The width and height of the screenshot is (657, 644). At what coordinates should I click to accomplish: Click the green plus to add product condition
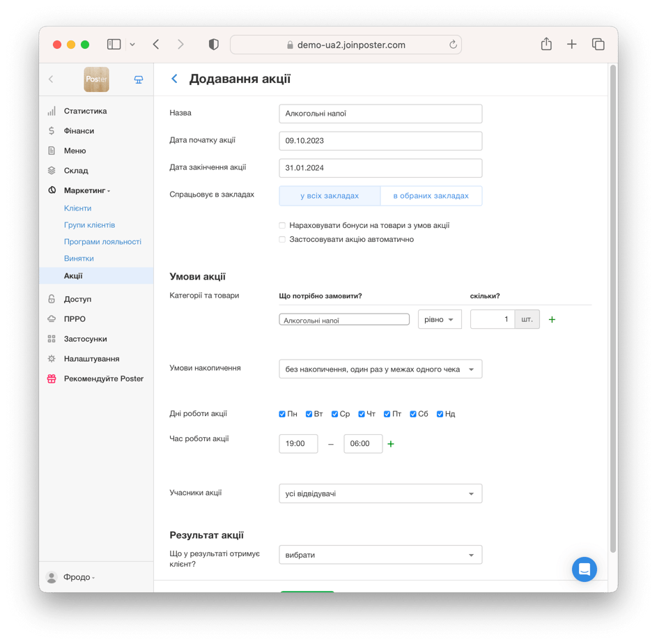(552, 320)
